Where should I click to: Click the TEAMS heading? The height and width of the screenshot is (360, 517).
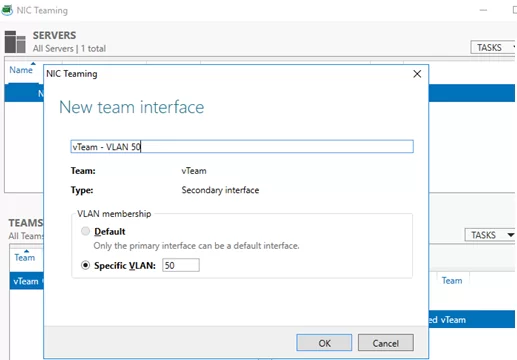coord(26,223)
